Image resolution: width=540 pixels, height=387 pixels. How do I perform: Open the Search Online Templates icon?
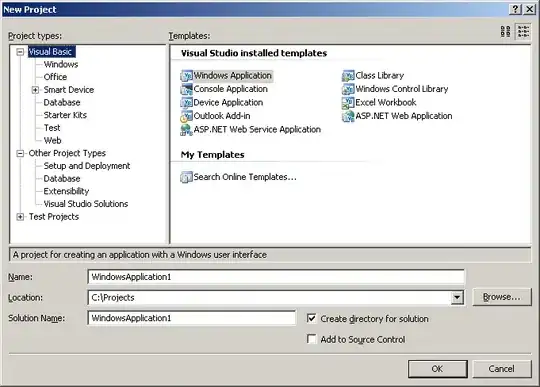(x=186, y=177)
